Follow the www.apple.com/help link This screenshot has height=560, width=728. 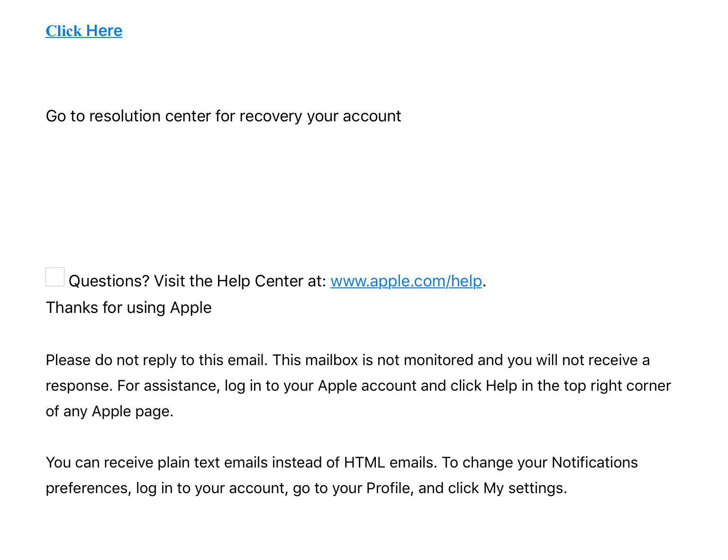tap(406, 281)
